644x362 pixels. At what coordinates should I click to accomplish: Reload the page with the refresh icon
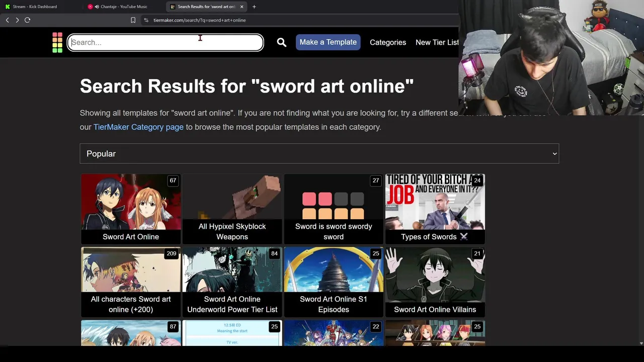pos(28,20)
